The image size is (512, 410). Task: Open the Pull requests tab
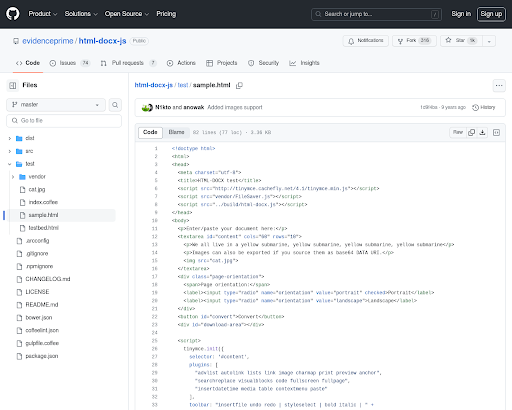(128, 63)
